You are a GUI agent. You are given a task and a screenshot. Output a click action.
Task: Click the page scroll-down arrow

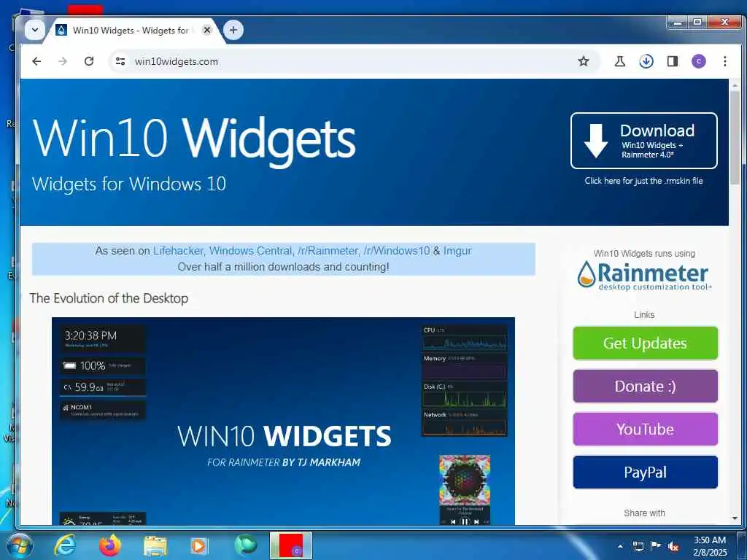coord(735,518)
